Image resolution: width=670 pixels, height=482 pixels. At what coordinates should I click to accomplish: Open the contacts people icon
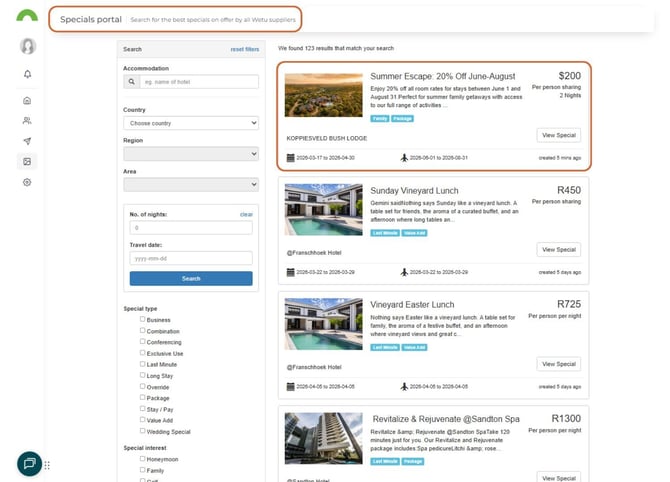(27, 120)
